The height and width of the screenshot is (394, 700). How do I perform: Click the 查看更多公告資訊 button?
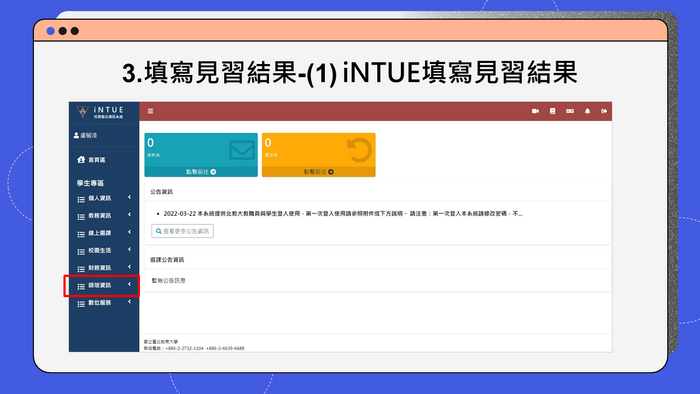click(x=183, y=231)
